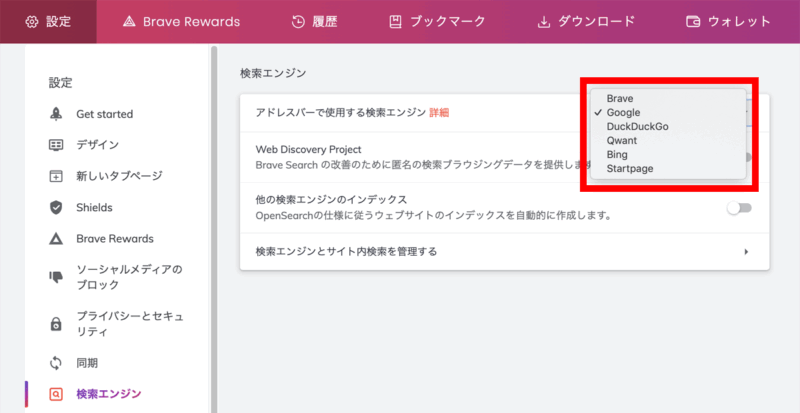Toggle 他の検索エンジンのインデックス switch
Viewport: 800px width, 413px height.
739,208
